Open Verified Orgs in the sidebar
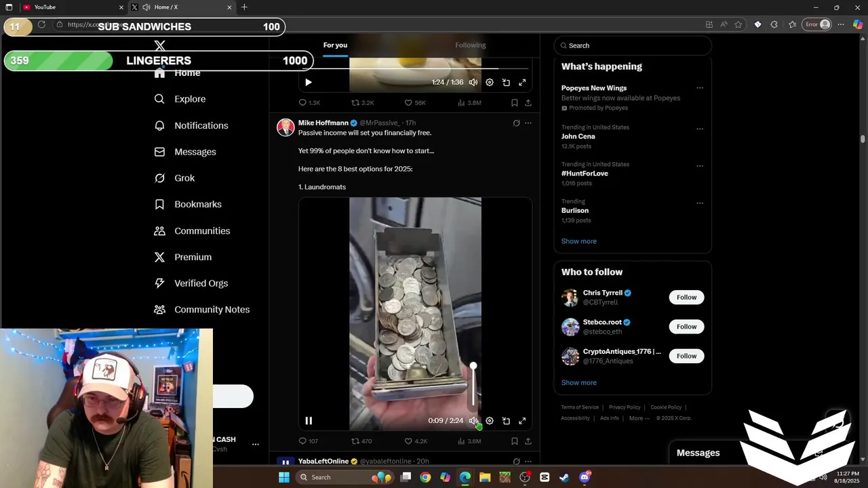 click(x=191, y=283)
